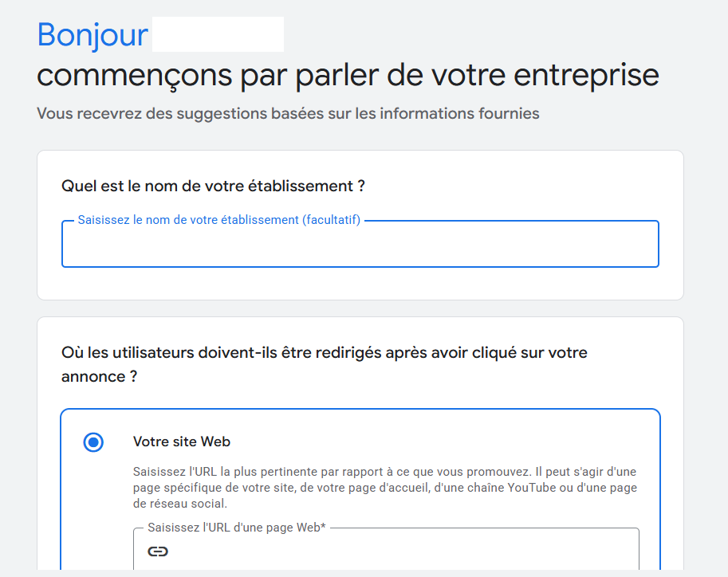Click the "commençons par parler de votre entreprise" heading
This screenshot has height=577, width=728.
[348, 76]
